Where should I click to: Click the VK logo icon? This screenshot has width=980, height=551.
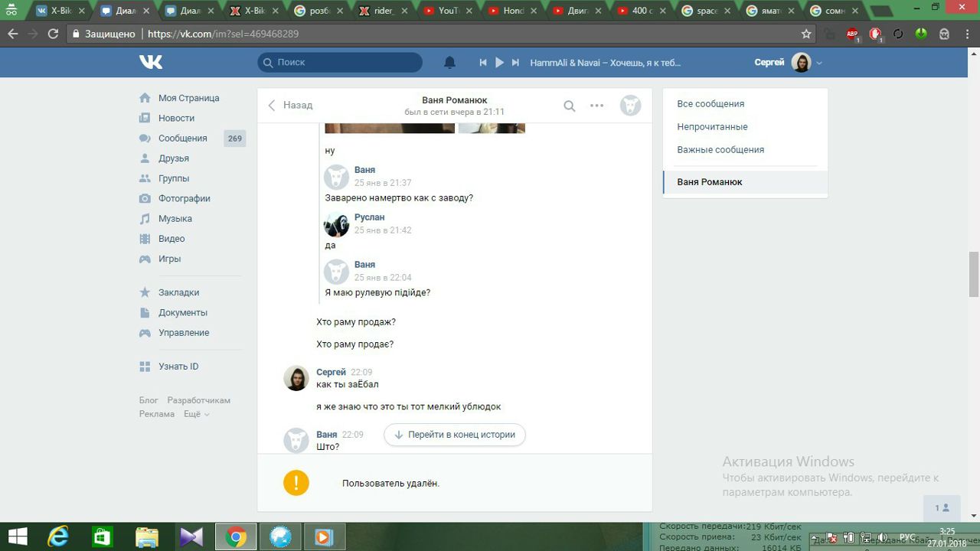150,62
